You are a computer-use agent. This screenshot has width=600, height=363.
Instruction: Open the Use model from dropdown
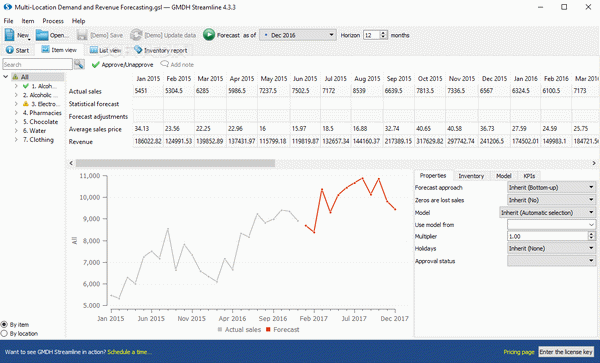pos(551,225)
